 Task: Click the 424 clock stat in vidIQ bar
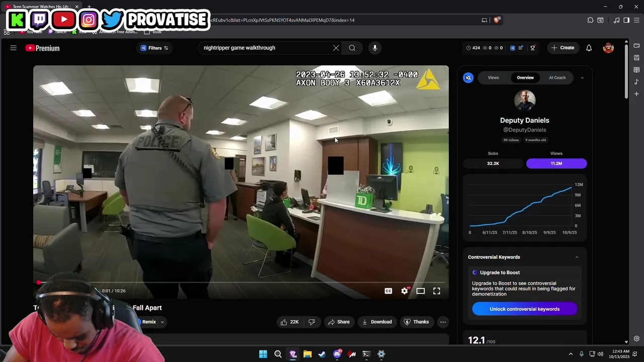point(473,48)
